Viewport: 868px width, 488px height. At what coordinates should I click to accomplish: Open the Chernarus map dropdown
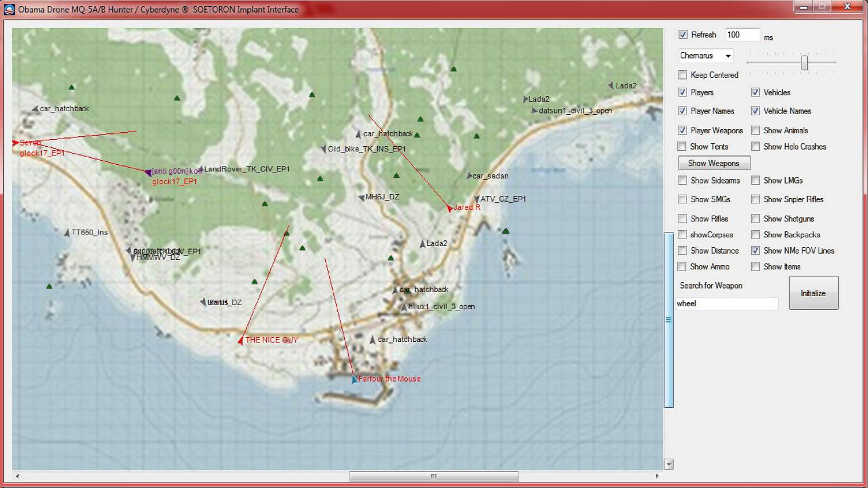tap(728, 56)
